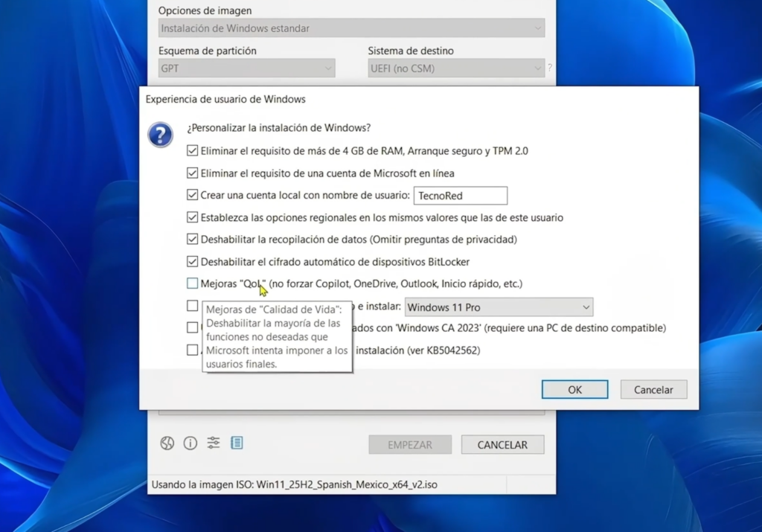Confirm the dialog with OK
Viewport: 762px width, 532px height.
point(575,390)
